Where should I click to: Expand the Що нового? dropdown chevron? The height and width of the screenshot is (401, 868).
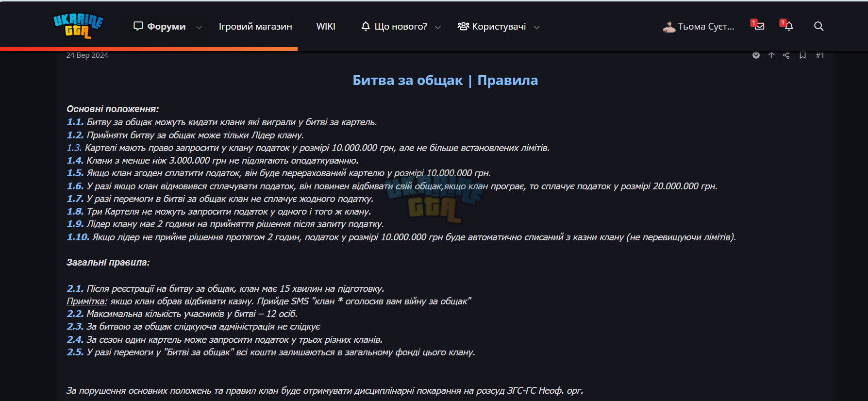(438, 27)
